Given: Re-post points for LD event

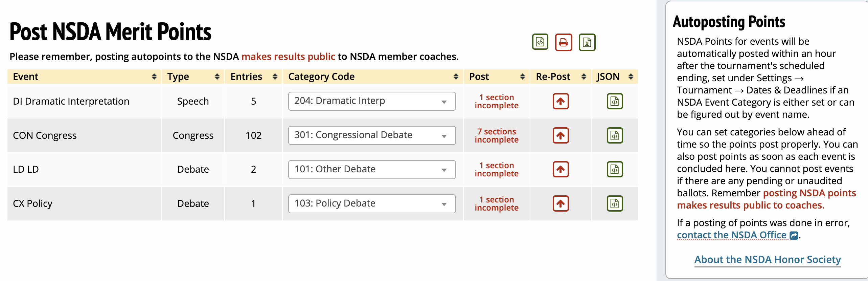Looking at the screenshot, I should point(561,169).
